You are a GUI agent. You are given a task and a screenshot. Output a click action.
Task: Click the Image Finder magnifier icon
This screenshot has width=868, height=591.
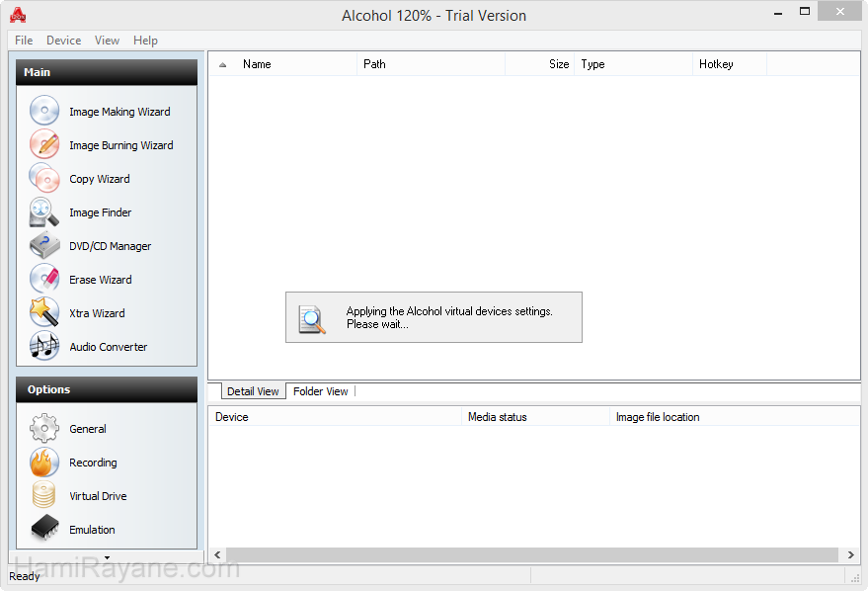point(44,212)
